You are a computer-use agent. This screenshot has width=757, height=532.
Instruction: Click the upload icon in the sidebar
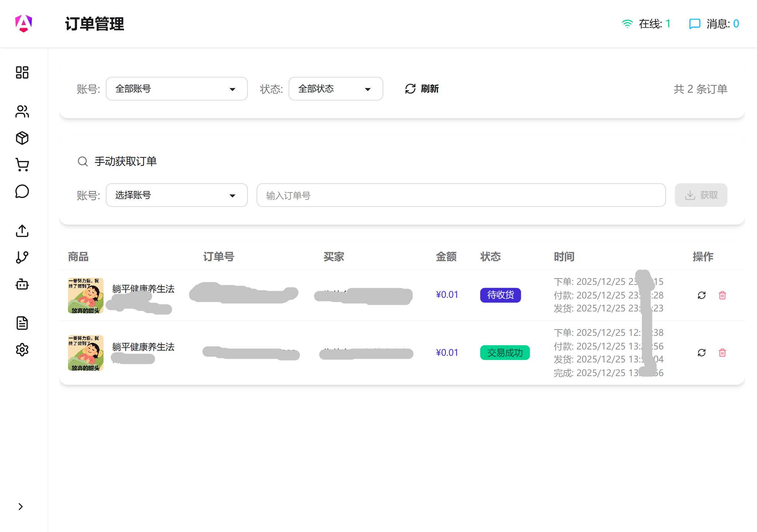[x=22, y=231]
